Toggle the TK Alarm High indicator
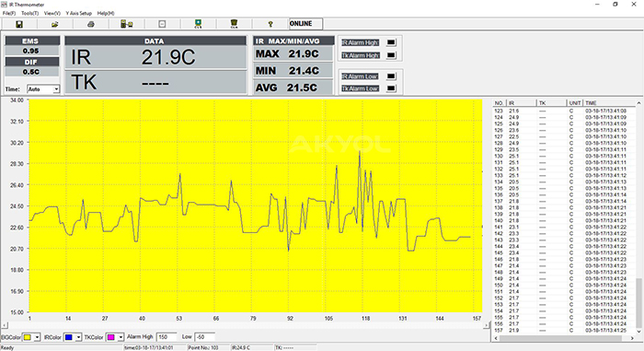Image resolution: width=644 pixels, height=351 pixels. coord(391,55)
